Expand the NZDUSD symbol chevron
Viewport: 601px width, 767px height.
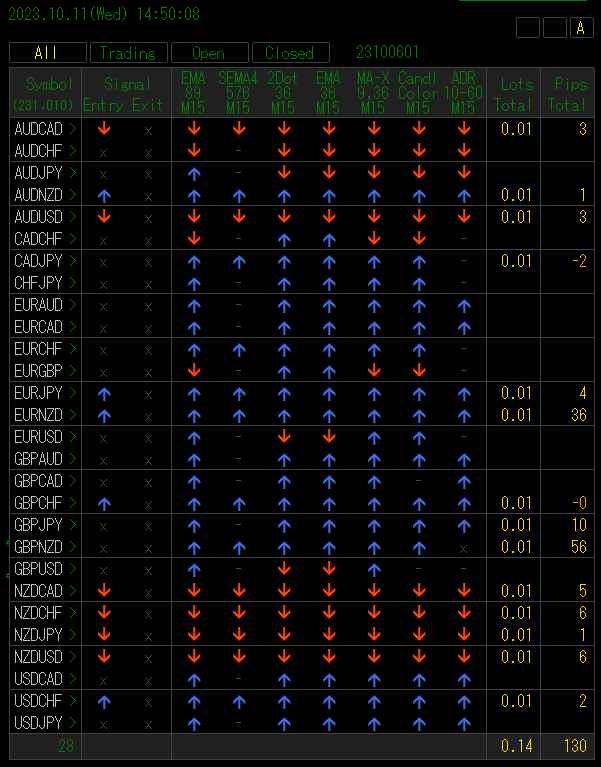(73, 657)
